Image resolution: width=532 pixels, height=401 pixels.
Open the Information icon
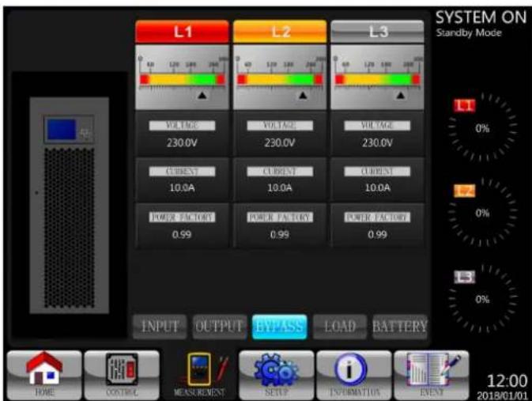point(354,375)
